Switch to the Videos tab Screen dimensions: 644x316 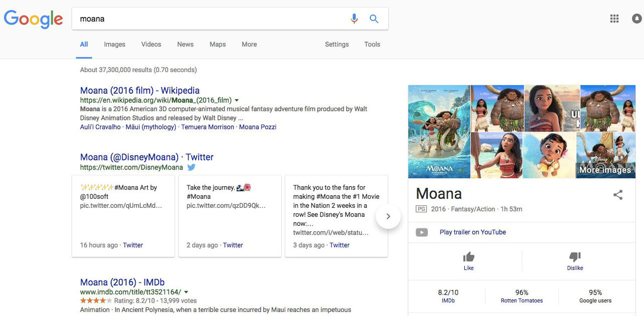pos(151,44)
